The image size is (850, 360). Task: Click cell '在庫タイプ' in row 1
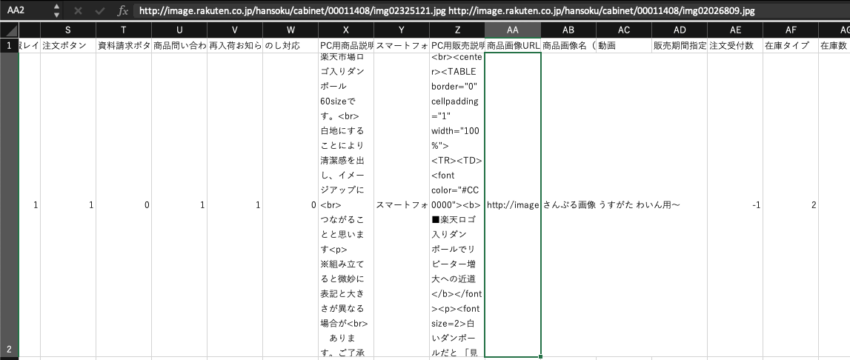[791, 46]
